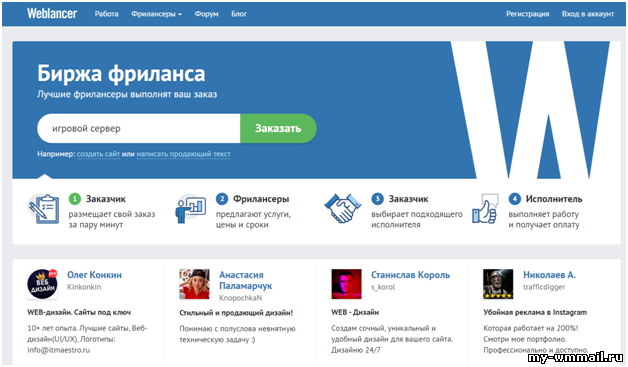Open Станислав Король avatar thumbnail
The width and height of the screenshot is (628, 367).
(346, 284)
